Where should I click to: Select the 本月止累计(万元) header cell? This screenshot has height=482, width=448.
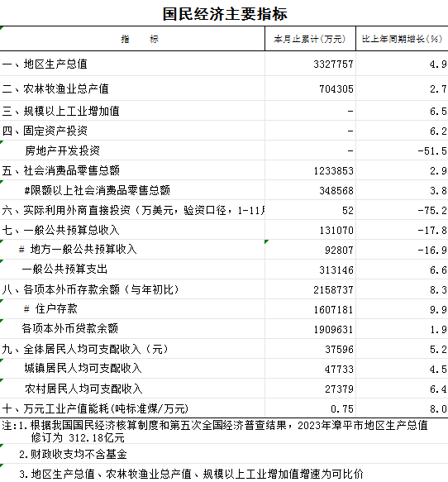pos(310,39)
